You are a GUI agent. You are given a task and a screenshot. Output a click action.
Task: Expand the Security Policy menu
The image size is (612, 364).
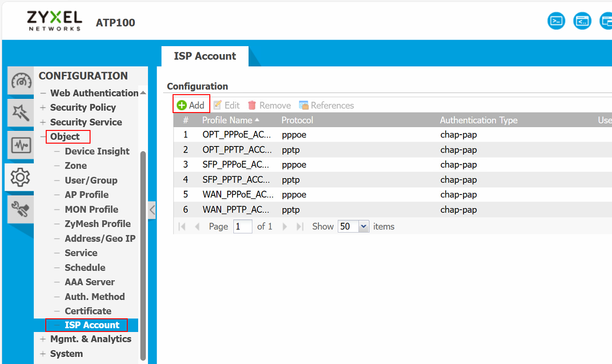(x=43, y=108)
